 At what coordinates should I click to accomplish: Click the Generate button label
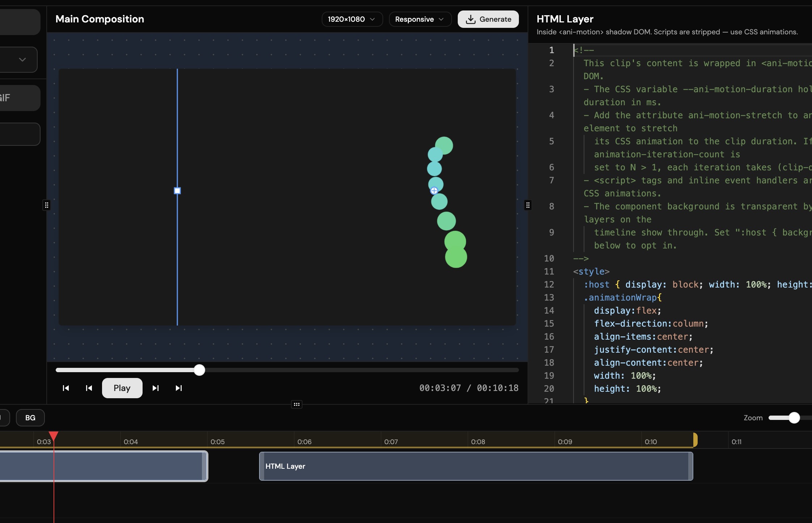point(495,19)
